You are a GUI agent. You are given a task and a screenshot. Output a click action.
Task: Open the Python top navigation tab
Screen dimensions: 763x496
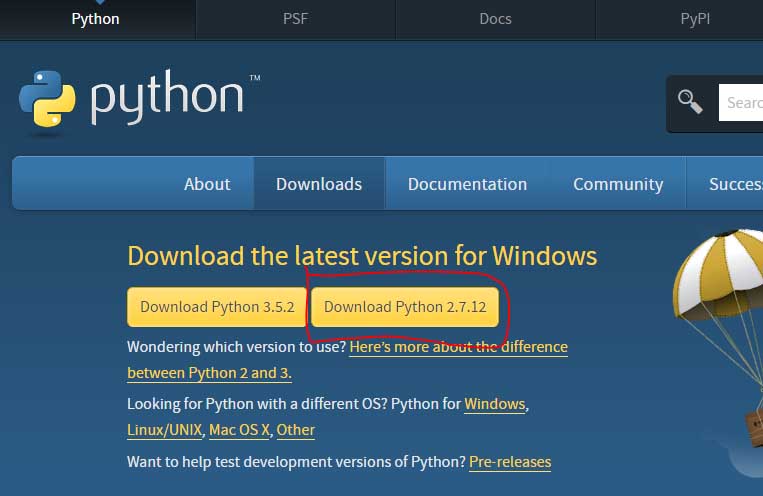(x=95, y=19)
